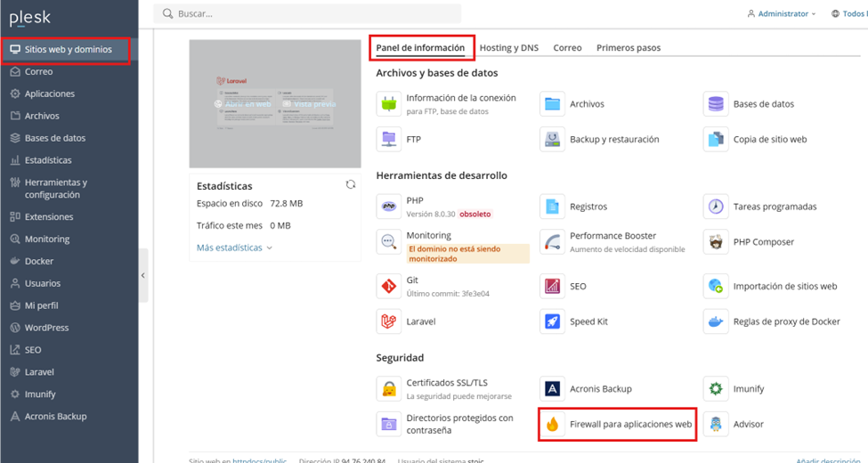
Task: Open the Archivos folder icon in panel
Action: click(x=552, y=104)
